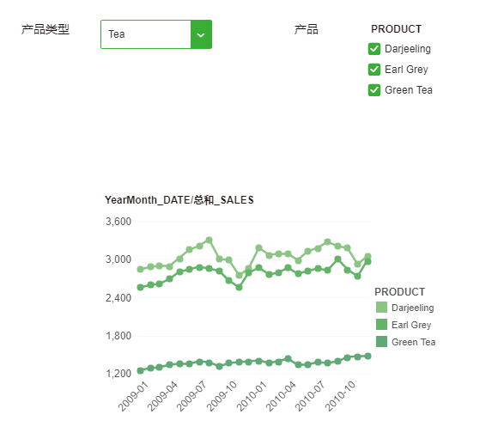Click the 2009-01 x-axis label
Viewport: 504px width, 433px height.
133,396
